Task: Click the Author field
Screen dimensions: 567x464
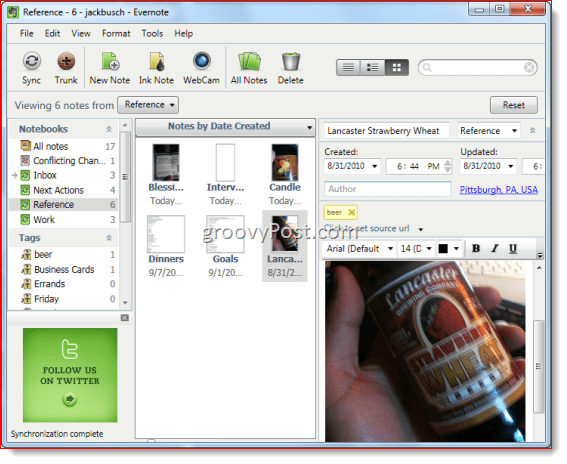Action: pyautogui.click(x=388, y=189)
